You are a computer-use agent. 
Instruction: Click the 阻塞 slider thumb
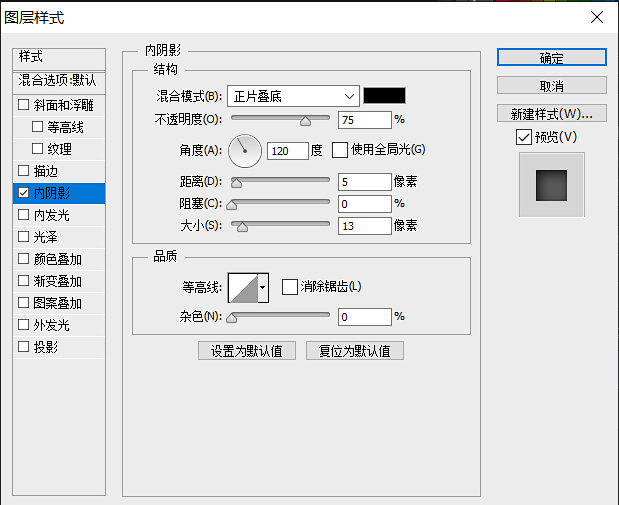point(232,205)
